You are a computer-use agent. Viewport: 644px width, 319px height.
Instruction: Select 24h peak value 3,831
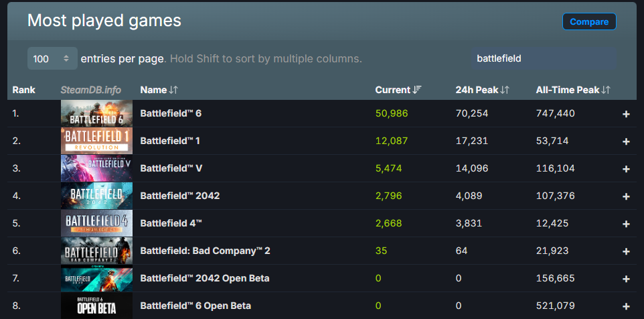pos(469,223)
